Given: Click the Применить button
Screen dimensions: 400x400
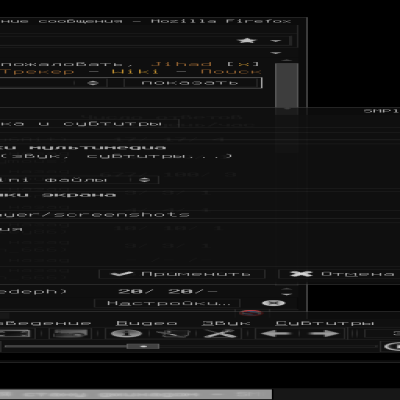Looking at the screenshot, I should click(182, 274).
